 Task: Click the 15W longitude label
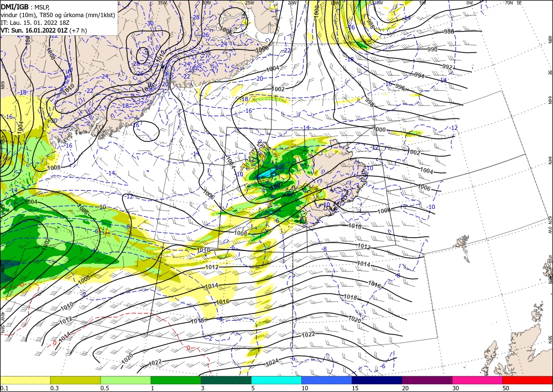point(335,2)
